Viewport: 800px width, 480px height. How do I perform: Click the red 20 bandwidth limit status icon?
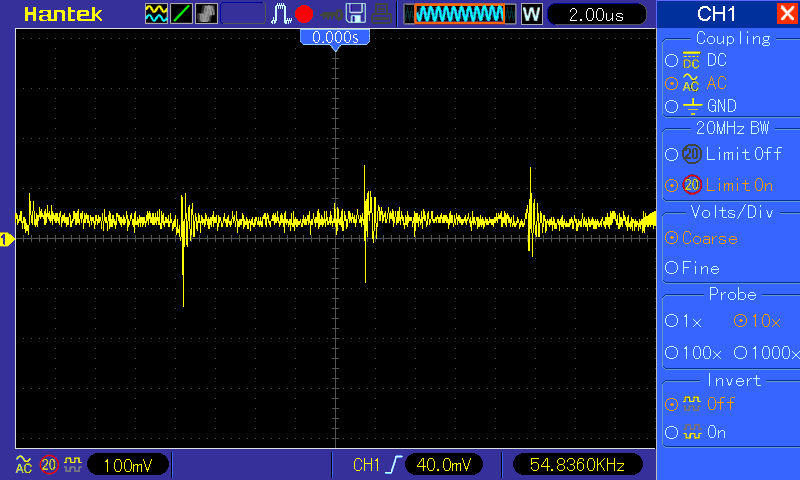click(x=49, y=465)
